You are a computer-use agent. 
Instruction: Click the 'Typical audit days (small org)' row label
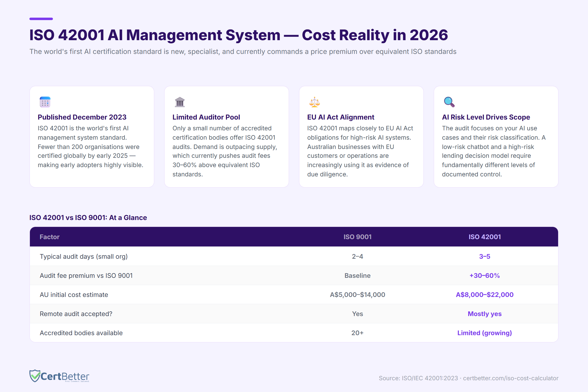(84, 257)
